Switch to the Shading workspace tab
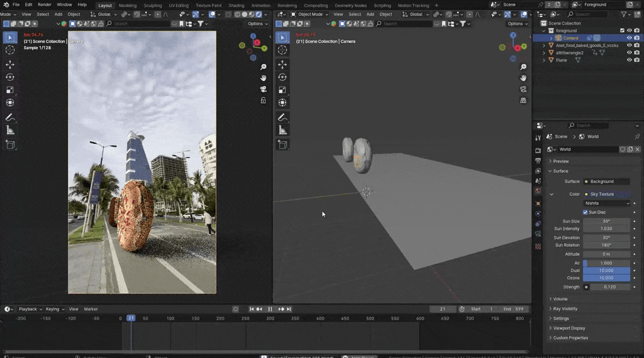Image resolution: width=644 pixels, height=358 pixels. tap(236, 5)
